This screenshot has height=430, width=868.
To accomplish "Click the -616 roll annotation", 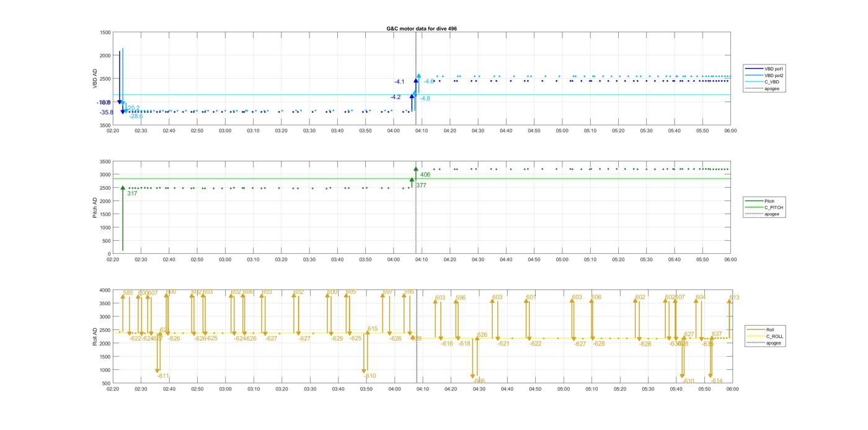I will tap(447, 343).
